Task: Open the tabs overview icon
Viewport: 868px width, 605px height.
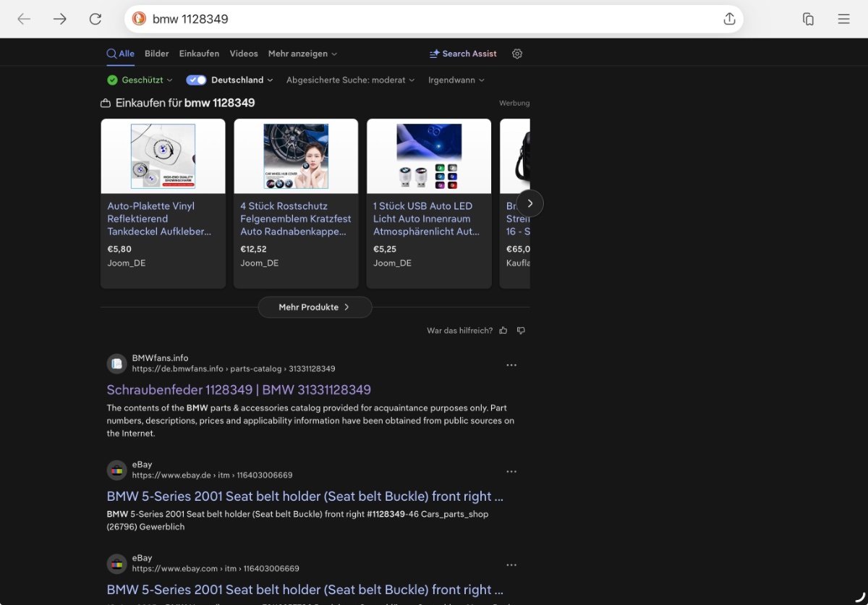Action: [x=809, y=20]
